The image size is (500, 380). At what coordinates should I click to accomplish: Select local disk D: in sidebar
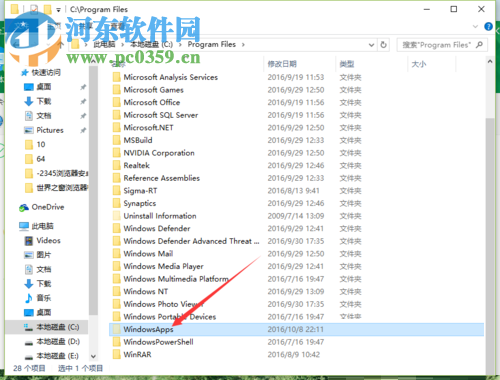pyautogui.click(x=52, y=342)
